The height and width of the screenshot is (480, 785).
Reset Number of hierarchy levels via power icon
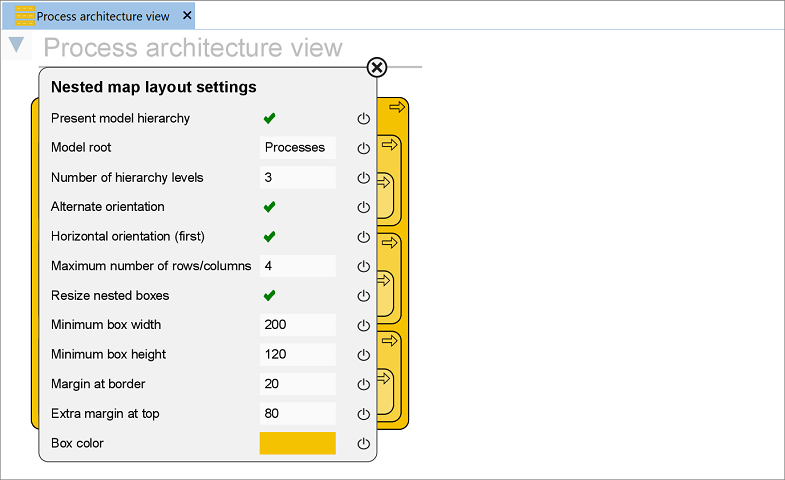click(364, 178)
